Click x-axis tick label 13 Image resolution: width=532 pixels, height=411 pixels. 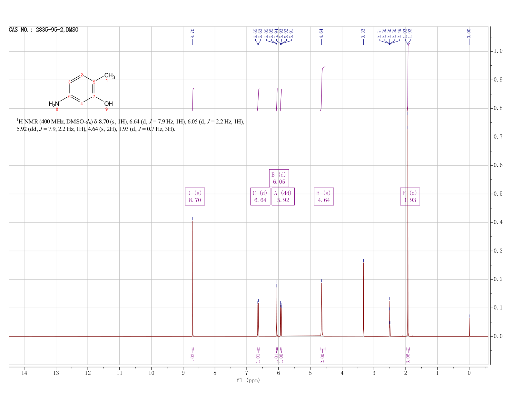coord(56,373)
